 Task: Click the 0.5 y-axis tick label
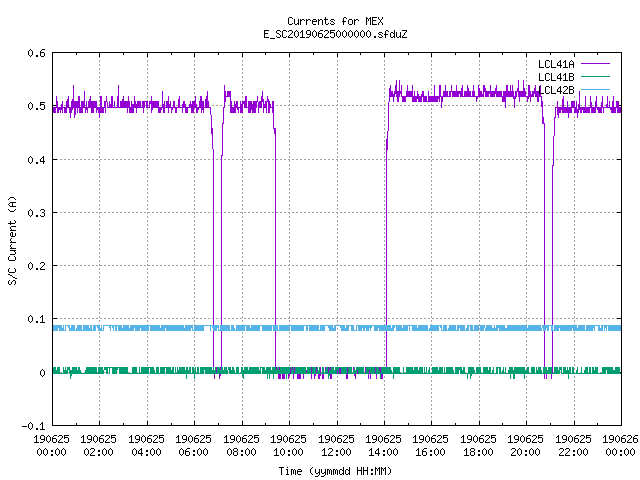(36, 106)
